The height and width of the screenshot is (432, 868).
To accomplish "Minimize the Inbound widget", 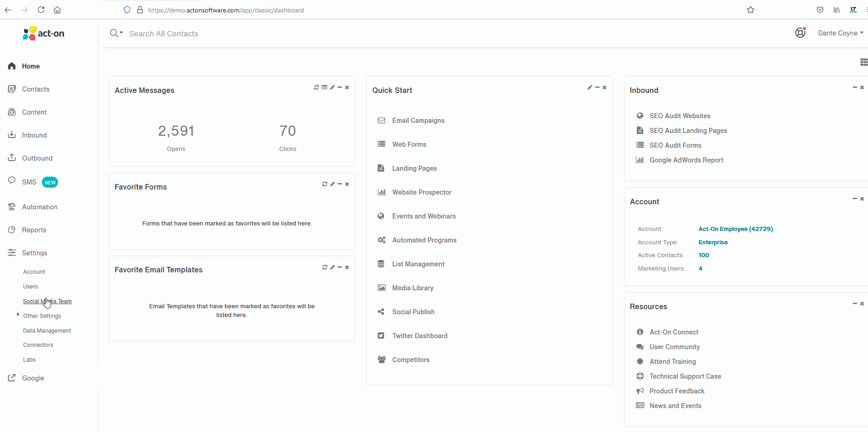I will [855, 87].
